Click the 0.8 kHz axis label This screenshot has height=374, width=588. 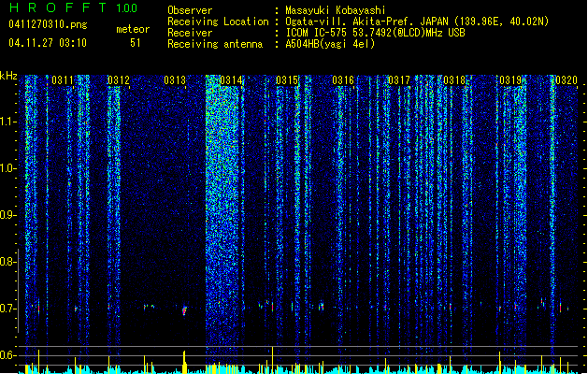coord(8,262)
